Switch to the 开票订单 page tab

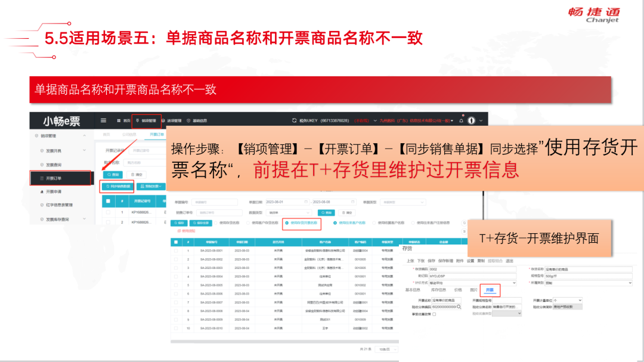tap(156, 134)
